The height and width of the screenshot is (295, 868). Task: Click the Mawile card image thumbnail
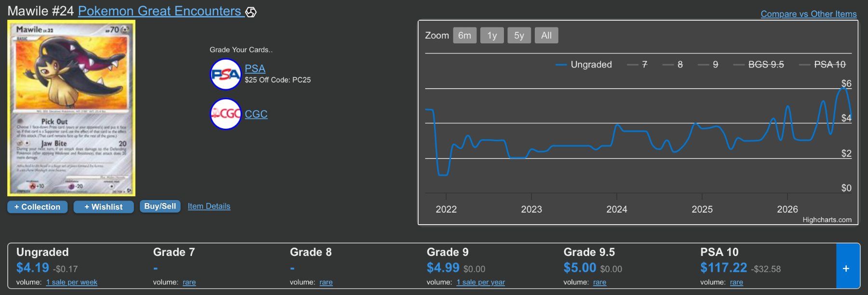(x=71, y=108)
